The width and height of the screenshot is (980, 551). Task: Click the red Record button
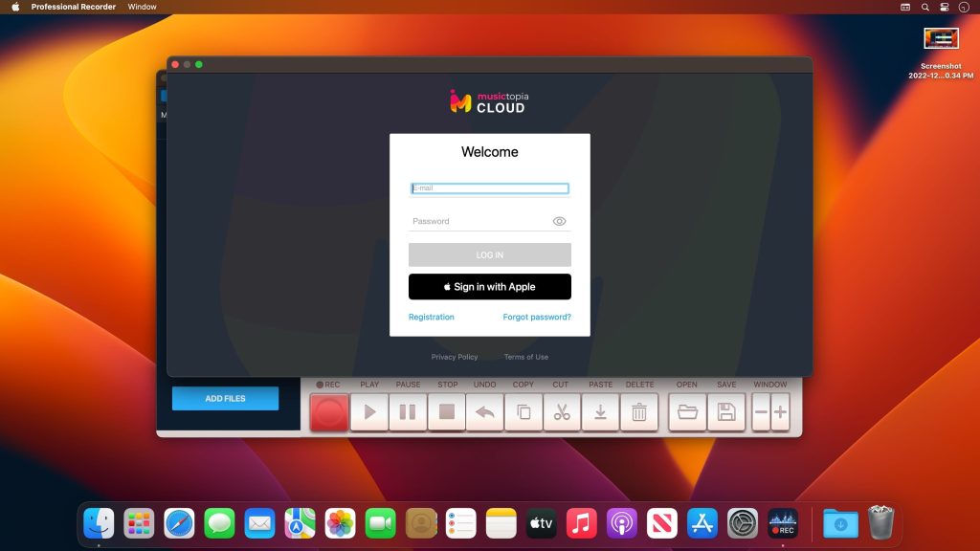[x=329, y=412]
